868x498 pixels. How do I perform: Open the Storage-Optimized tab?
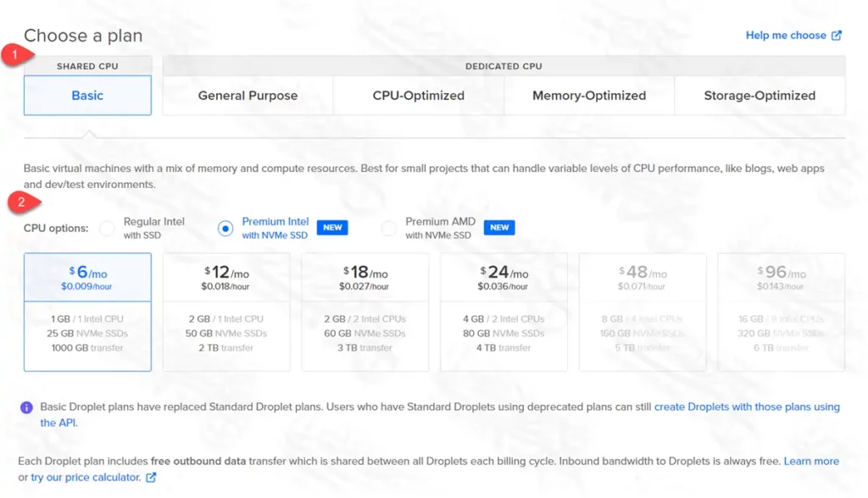759,96
